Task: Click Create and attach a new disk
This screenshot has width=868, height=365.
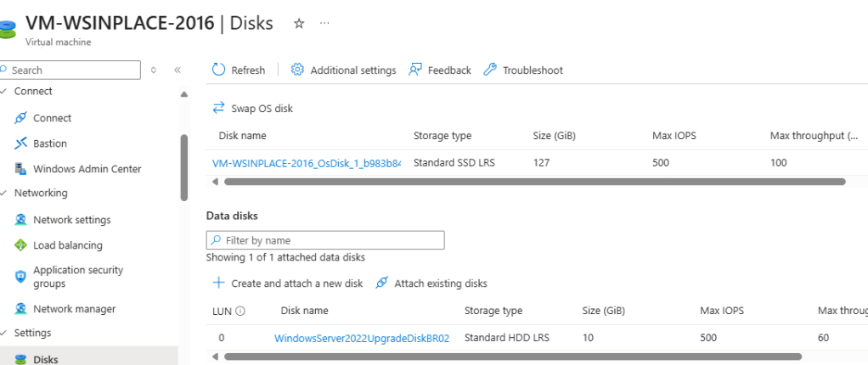Action: pos(296,284)
